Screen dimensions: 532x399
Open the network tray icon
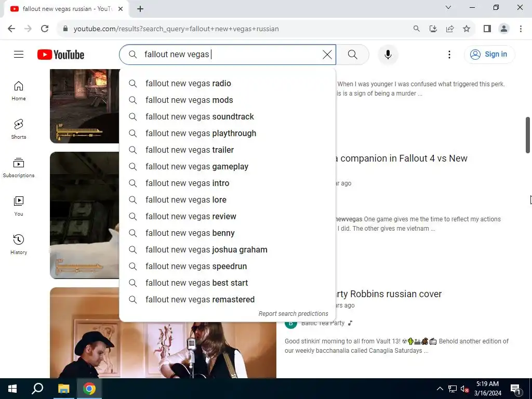453,389
